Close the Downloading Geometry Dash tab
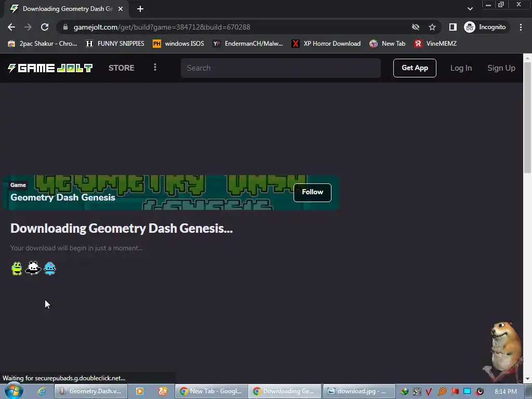The image size is (532, 399). pyautogui.click(x=121, y=9)
